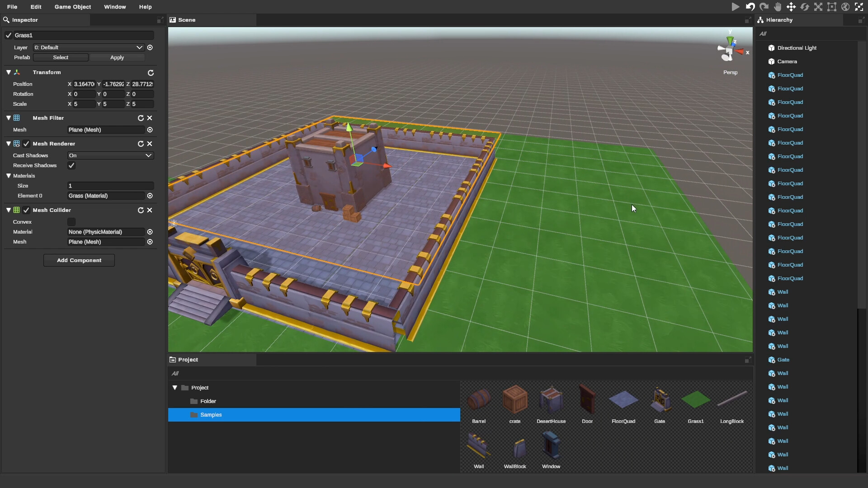Screen dimensions: 868x488
Task: Enable Convex option in Mesh Collider
Action: [x=71, y=222]
